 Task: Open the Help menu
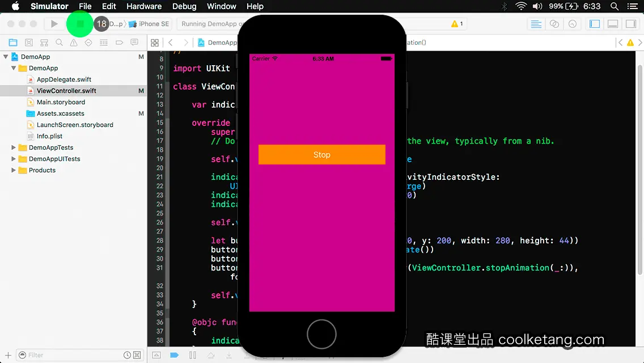[255, 6]
